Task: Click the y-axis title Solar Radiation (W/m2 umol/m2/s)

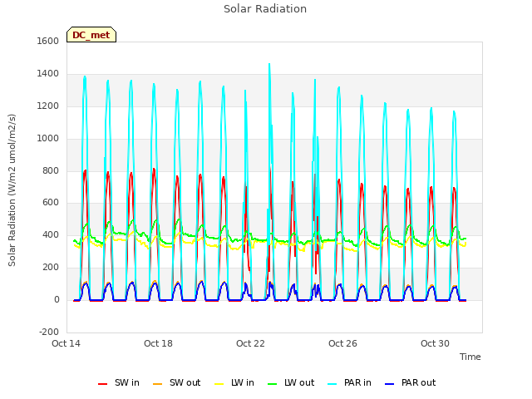Action: tap(12, 190)
